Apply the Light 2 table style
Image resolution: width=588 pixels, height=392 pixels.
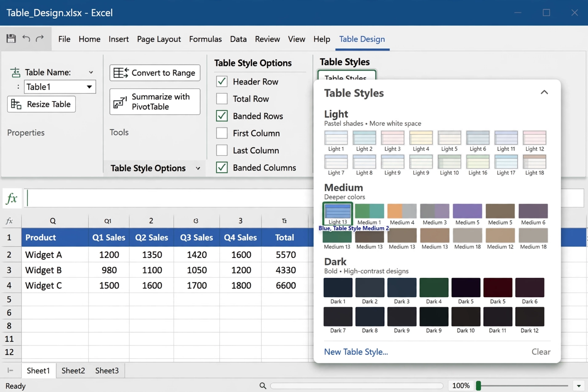coord(364,138)
